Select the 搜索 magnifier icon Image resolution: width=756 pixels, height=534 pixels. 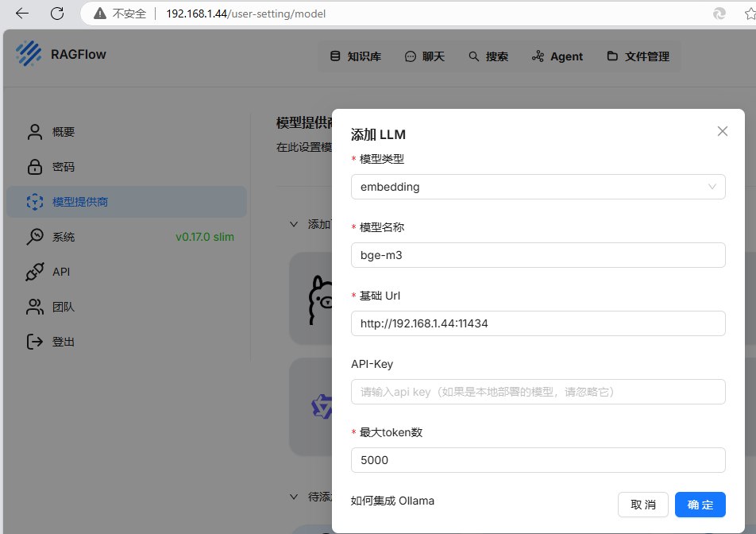[475, 56]
